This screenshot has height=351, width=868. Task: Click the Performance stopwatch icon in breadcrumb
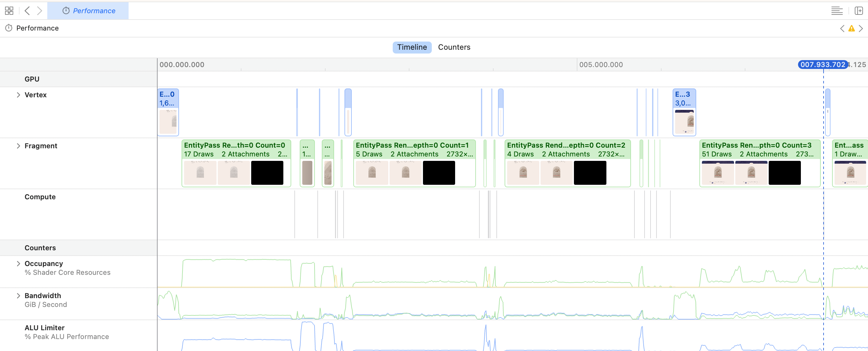coord(9,28)
